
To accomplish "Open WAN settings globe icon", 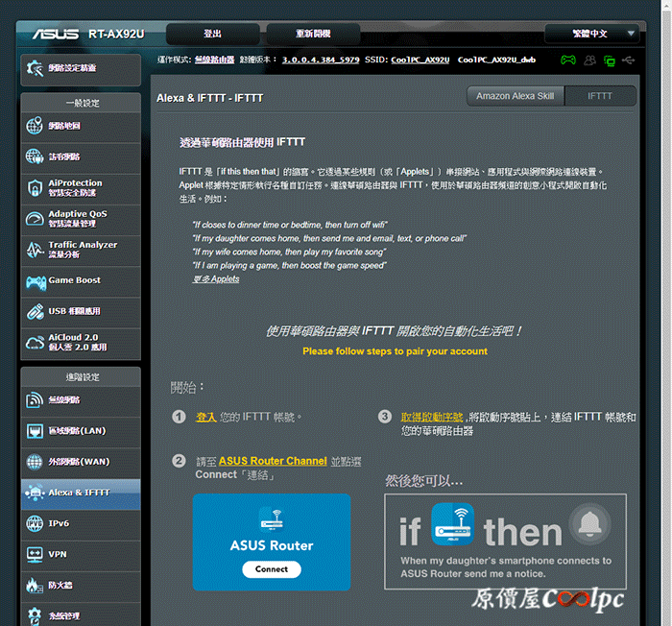I will click(x=35, y=462).
